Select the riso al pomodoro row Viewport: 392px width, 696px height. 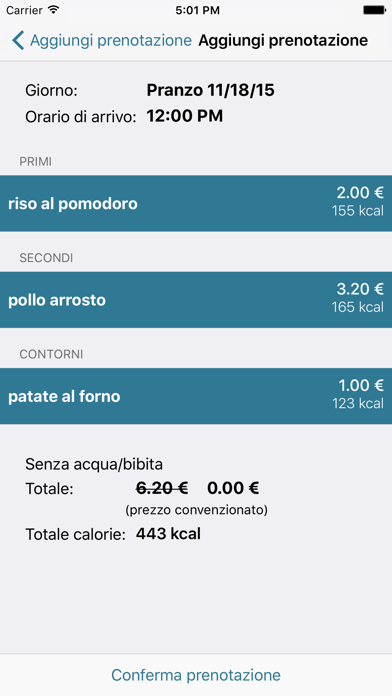click(196, 203)
